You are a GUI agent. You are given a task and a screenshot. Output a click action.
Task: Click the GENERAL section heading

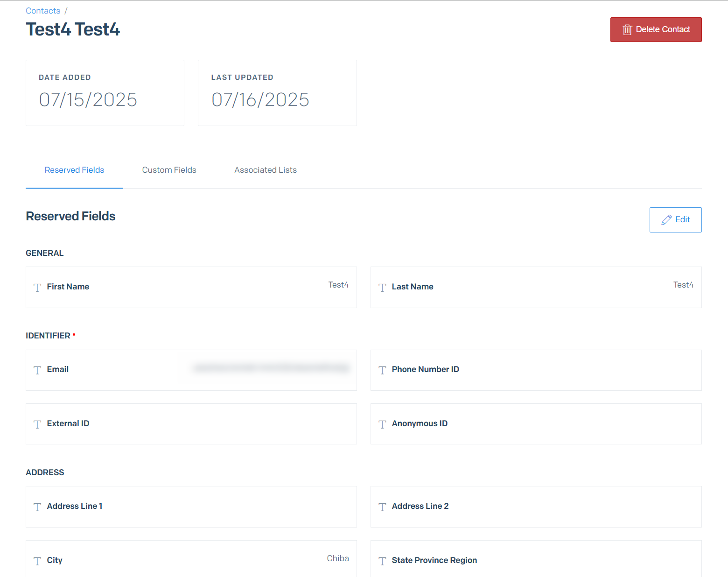click(45, 253)
